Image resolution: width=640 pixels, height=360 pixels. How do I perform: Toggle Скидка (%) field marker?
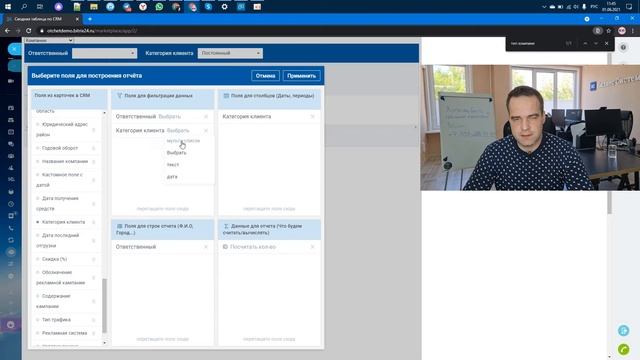pyautogui.click(x=38, y=259)
